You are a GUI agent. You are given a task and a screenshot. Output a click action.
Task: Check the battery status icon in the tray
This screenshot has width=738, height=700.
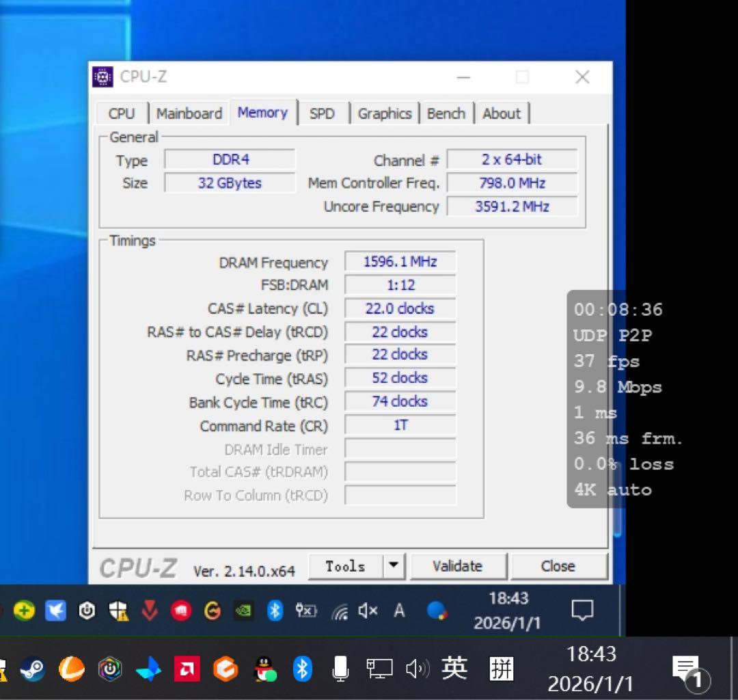pos(305,610)
